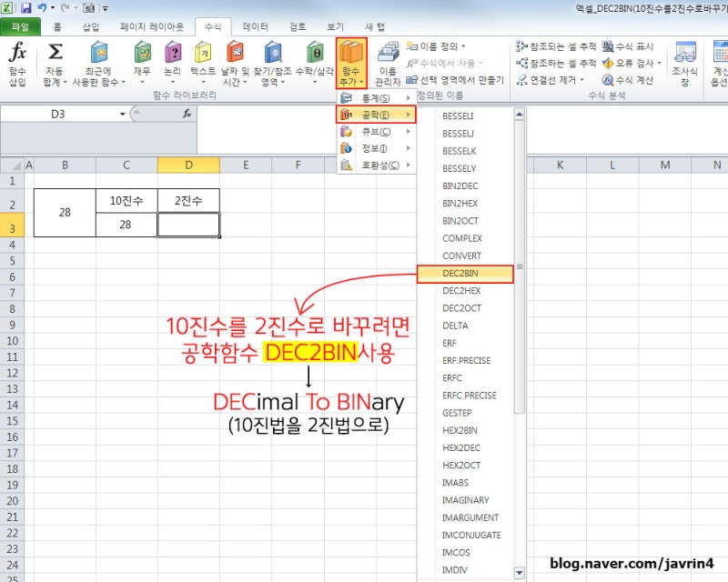The height and width of the screenshot is (582, 728).
Task: Toggle 수식 표시 button
Action: (628, 46)
